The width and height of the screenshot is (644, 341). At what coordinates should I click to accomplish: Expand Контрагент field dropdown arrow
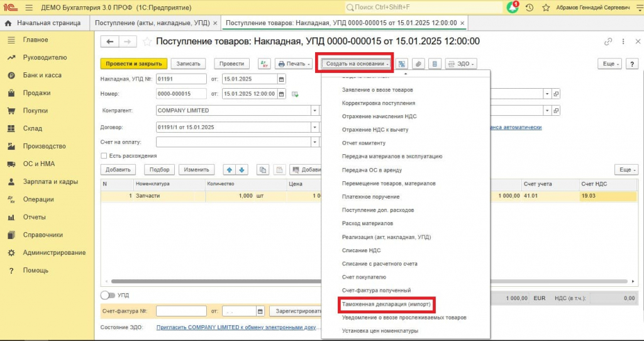(314, 111)
